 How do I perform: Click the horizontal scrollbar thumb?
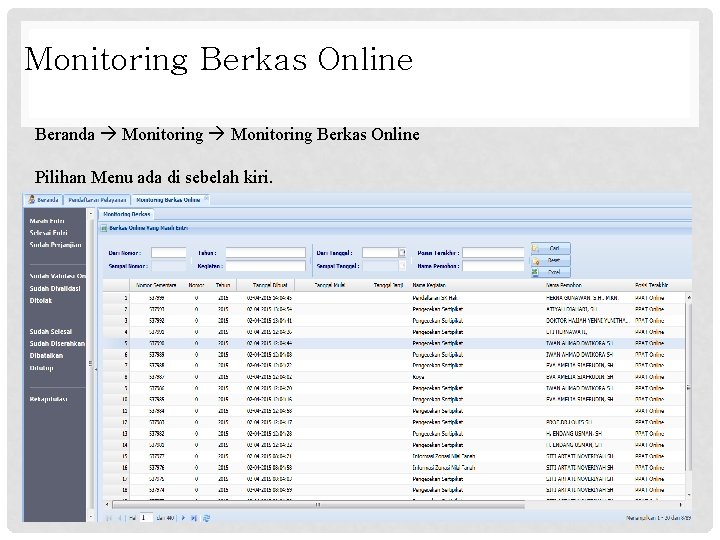318,505
